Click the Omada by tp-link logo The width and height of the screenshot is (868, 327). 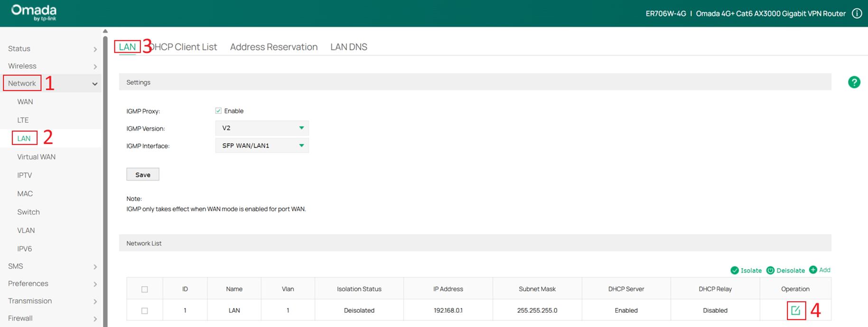[x=34, y=12]
